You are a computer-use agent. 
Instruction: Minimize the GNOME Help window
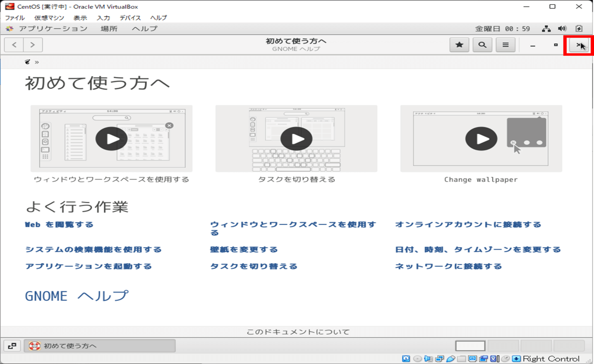coord(533,45)
